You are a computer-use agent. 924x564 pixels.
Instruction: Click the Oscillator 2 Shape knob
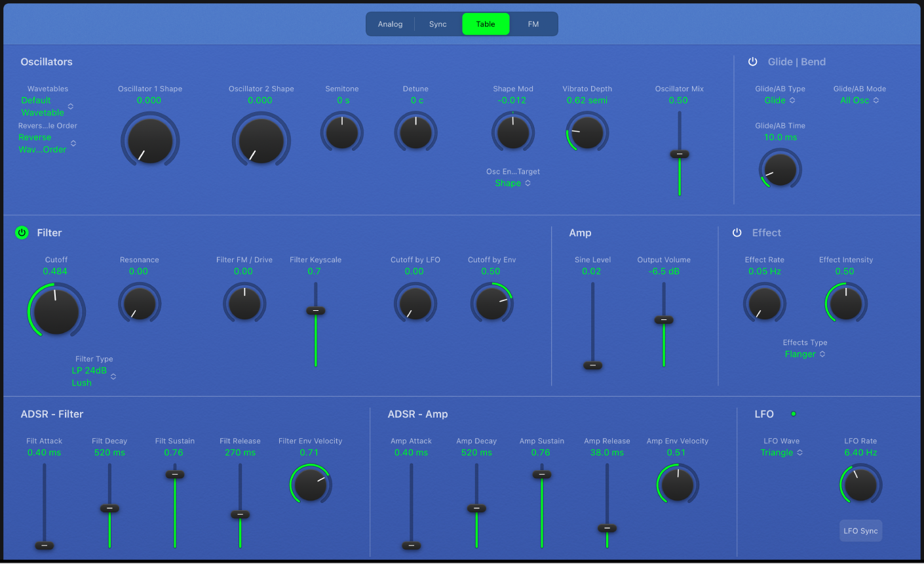(261, 140)
